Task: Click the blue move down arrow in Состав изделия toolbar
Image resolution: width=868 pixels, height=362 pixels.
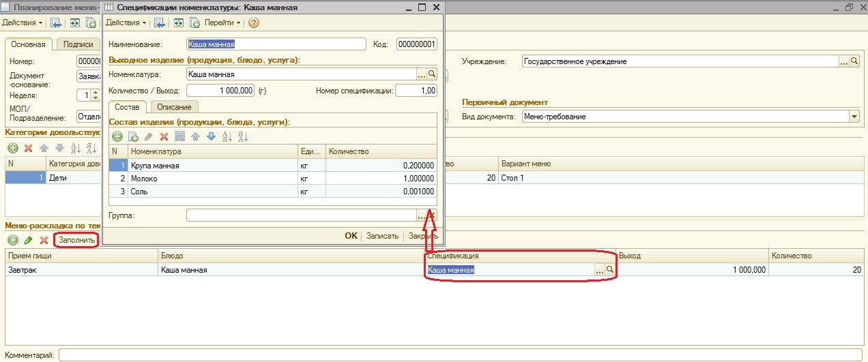Action: [211, 137]
